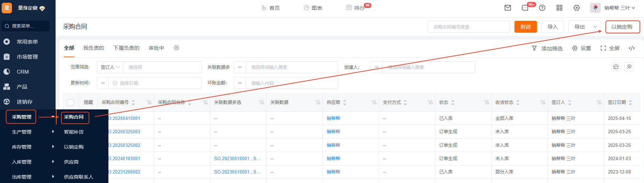This screenshot has height=183, width=644.
Task: Click the 新建 button
Action: coord(525,27)
